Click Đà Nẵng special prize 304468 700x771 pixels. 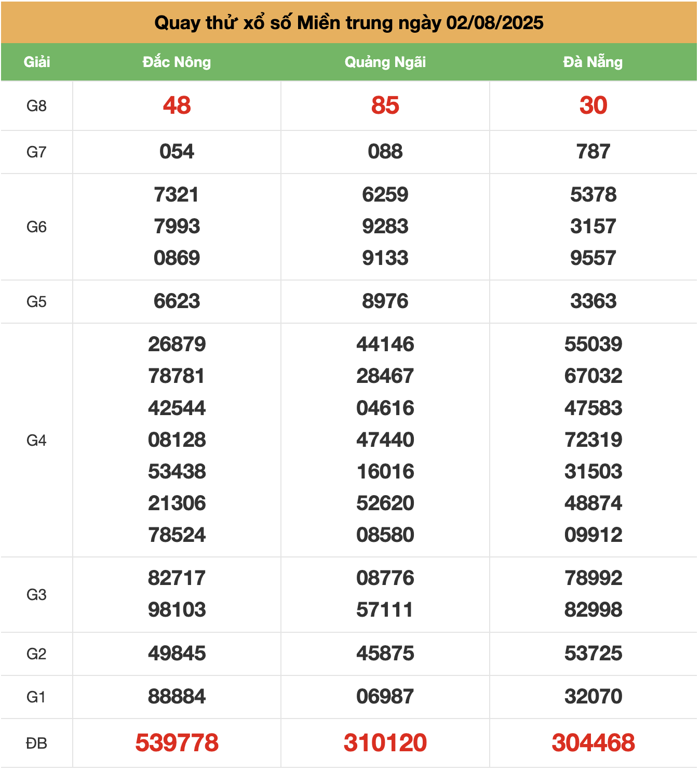[x=593, y=743]
